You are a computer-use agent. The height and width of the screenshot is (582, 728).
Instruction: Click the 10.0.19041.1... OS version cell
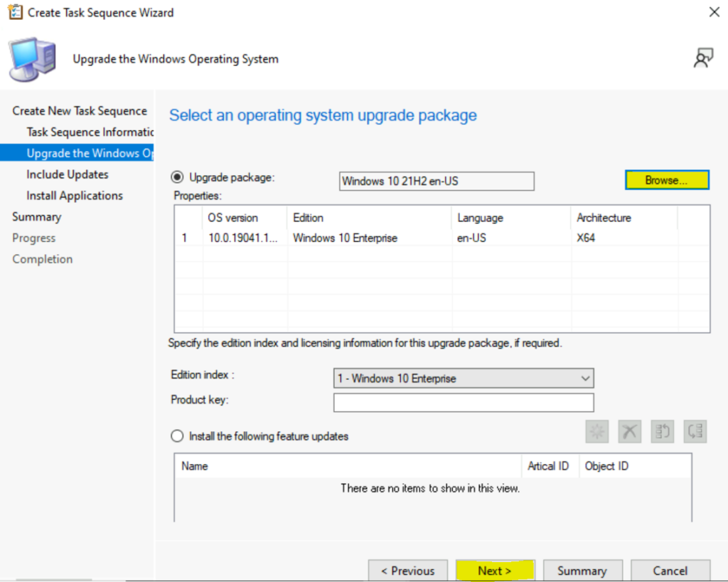point(243,238)
